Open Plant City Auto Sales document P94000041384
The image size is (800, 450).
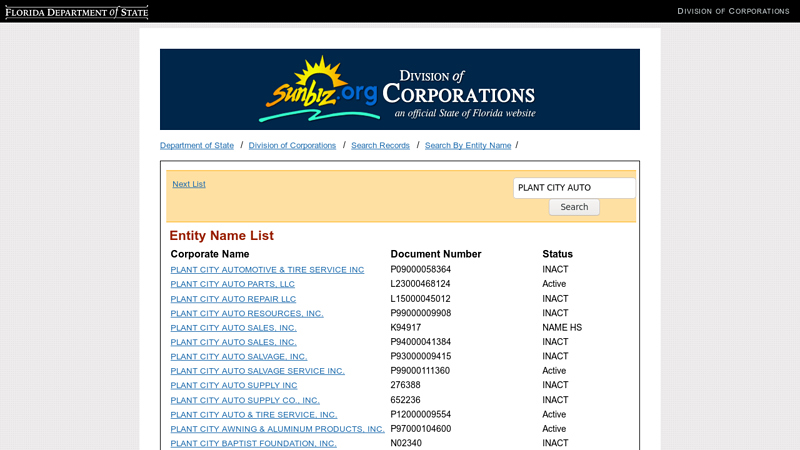233,342
